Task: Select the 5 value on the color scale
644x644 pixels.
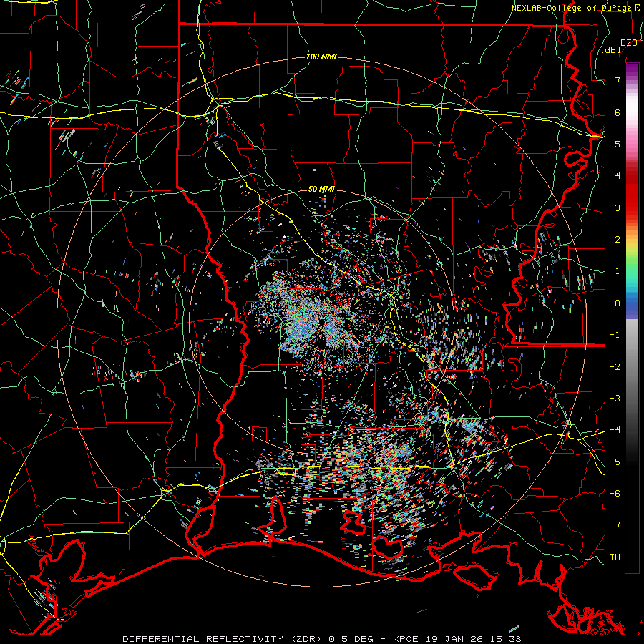Action: [618, 144]
